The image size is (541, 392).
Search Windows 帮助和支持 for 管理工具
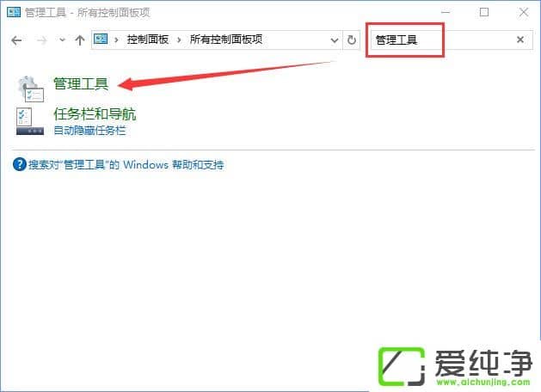(x=126, y=165)
